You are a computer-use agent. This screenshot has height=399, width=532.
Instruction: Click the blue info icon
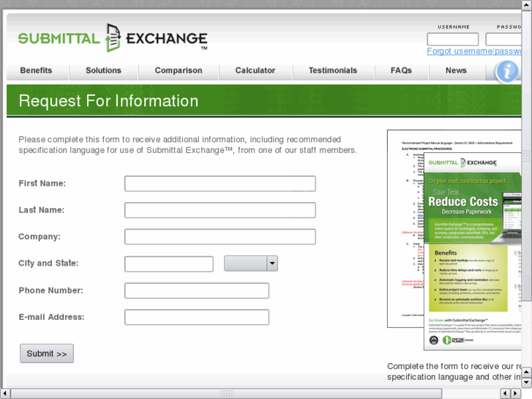point(507,71)
